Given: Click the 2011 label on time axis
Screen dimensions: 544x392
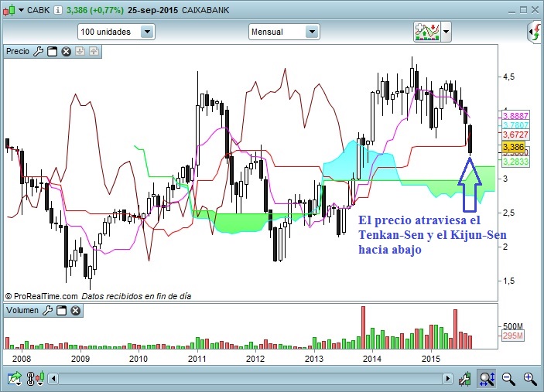Looking at the screenshot, I should point(197,359).
